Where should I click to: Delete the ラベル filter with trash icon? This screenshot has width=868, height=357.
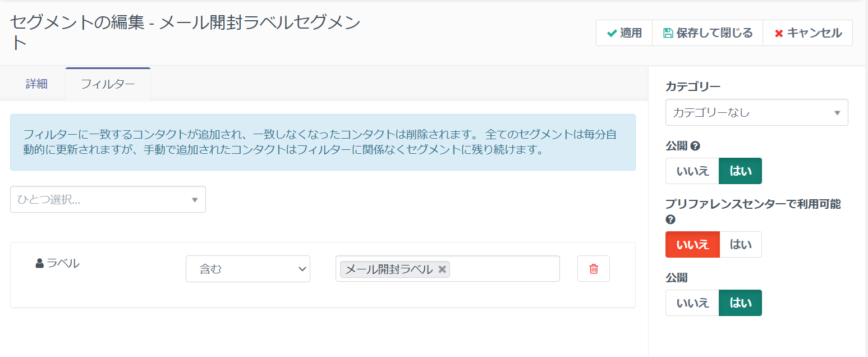click(593, 269)
